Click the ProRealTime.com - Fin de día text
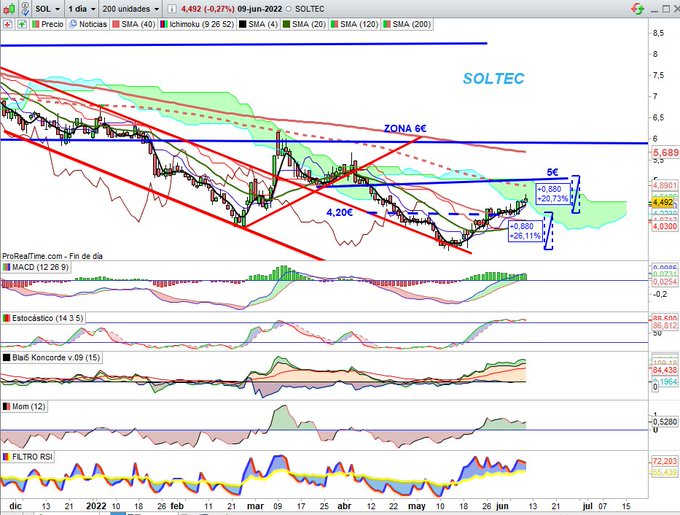Screen dimensions: 680x515 (52, 256)
